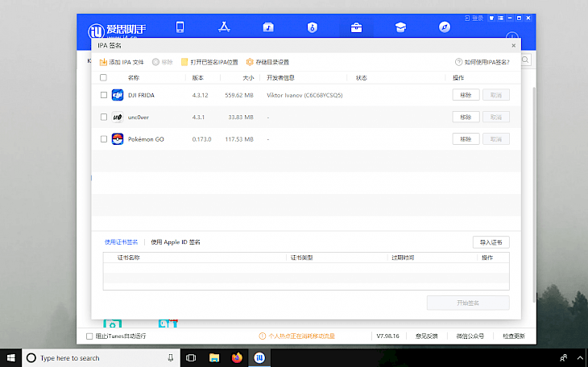Click the 版本 column header
588x367 pixels.
[x=197, y=77]
